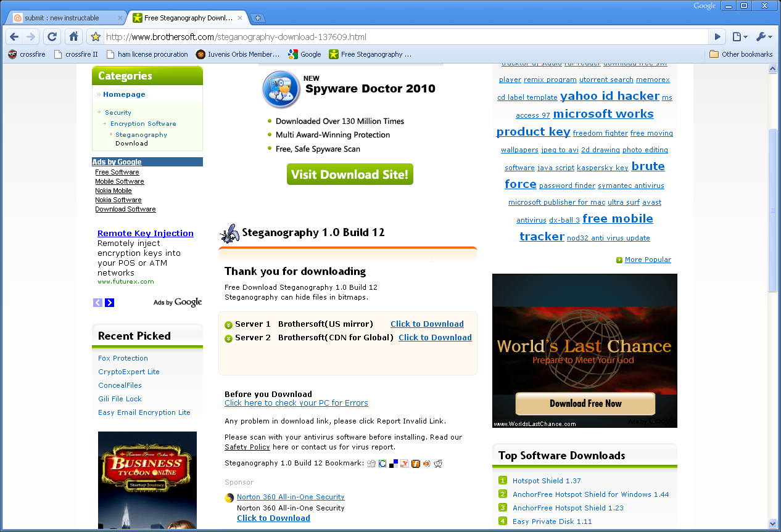Click the 'microsoft works' tag

click(x=603, y=114)
